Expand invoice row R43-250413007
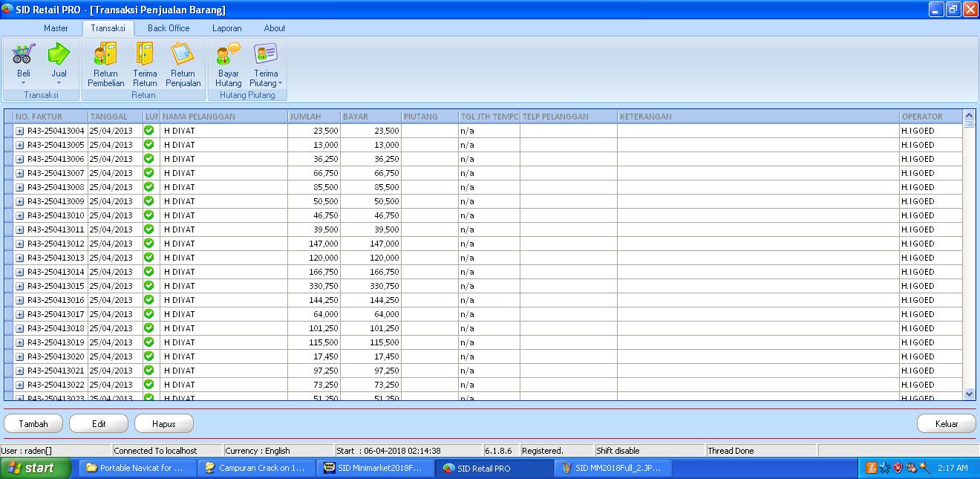 20,173
